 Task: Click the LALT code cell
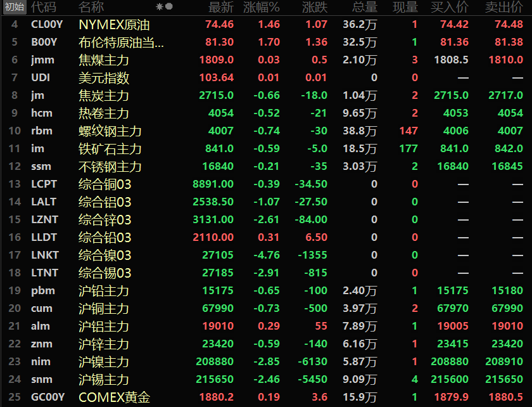[44, 202]
